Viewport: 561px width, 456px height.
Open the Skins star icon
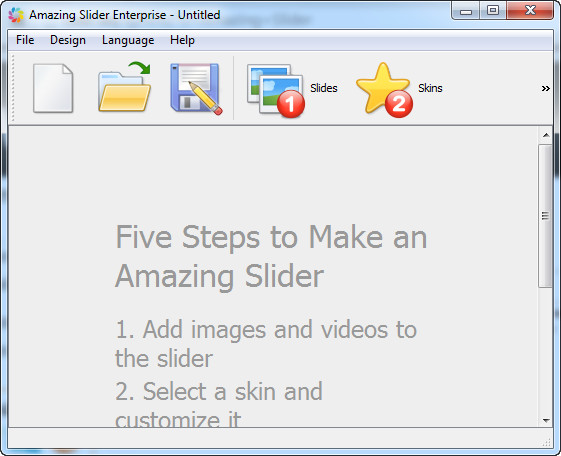click(x=384, y=90)
